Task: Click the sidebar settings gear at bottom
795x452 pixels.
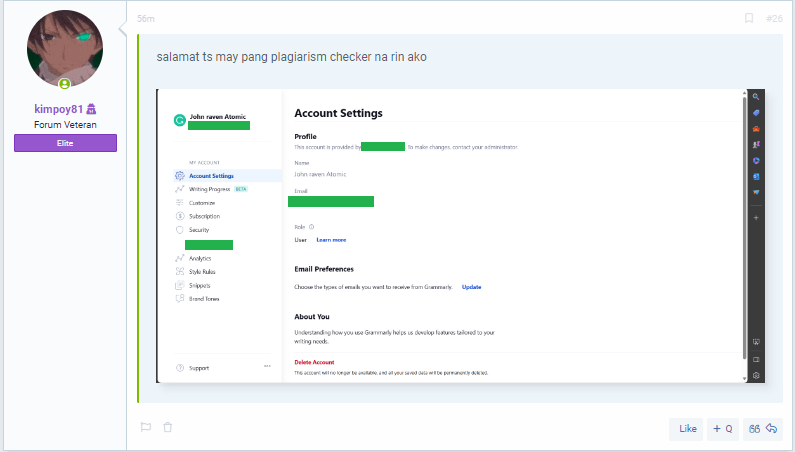Action: point(756,375)
